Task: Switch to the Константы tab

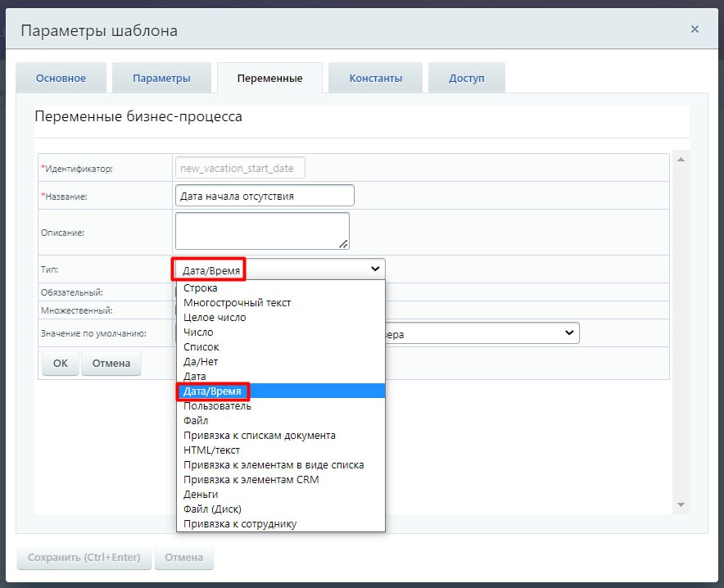Action: [x=375, y=79]
